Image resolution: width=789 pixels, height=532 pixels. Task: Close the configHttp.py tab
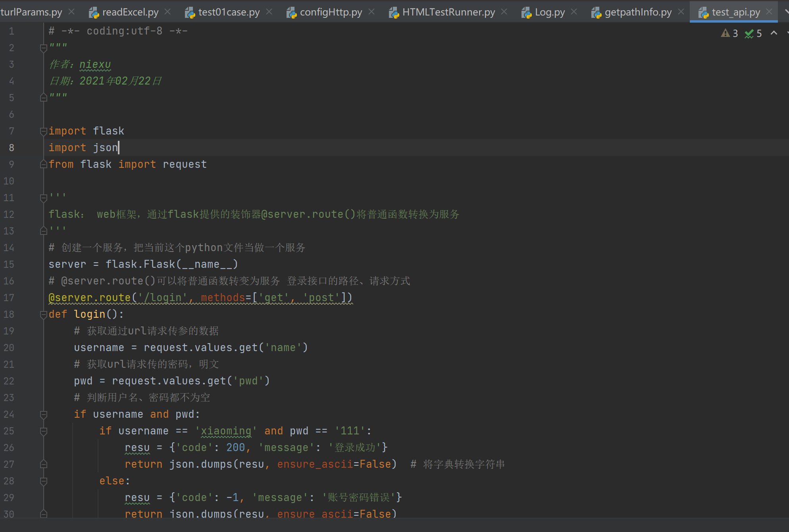371,12
